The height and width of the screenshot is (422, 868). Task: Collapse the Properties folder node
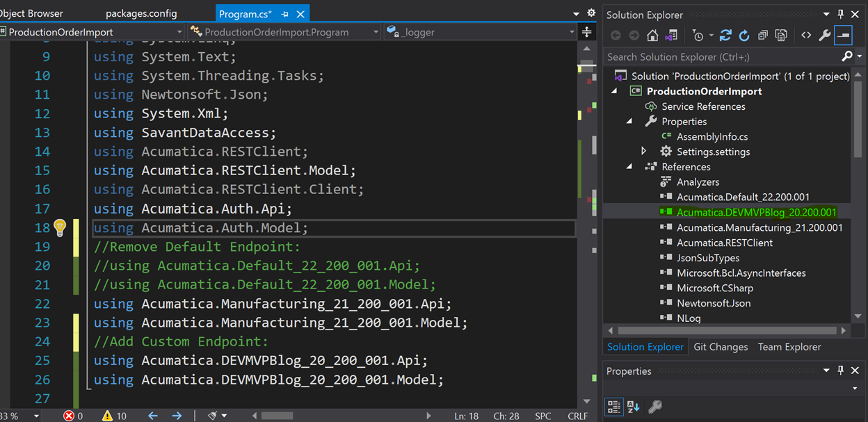click(629, 122)
